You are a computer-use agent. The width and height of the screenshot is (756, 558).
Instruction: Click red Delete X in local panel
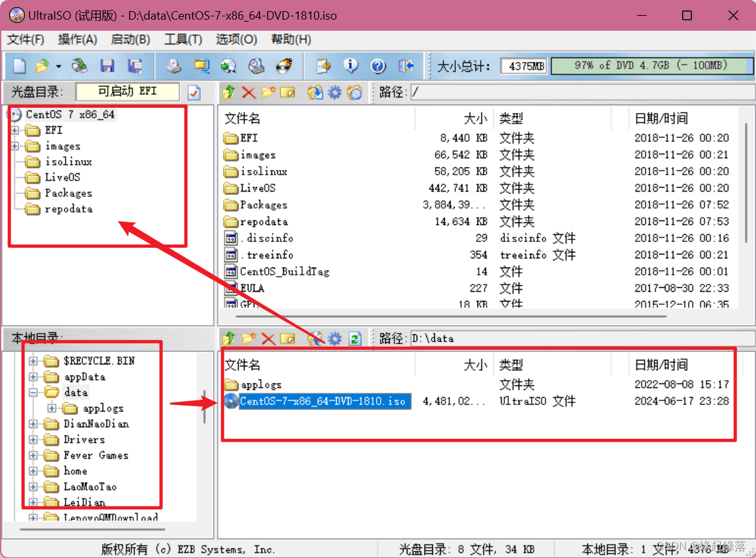[268, 339]
